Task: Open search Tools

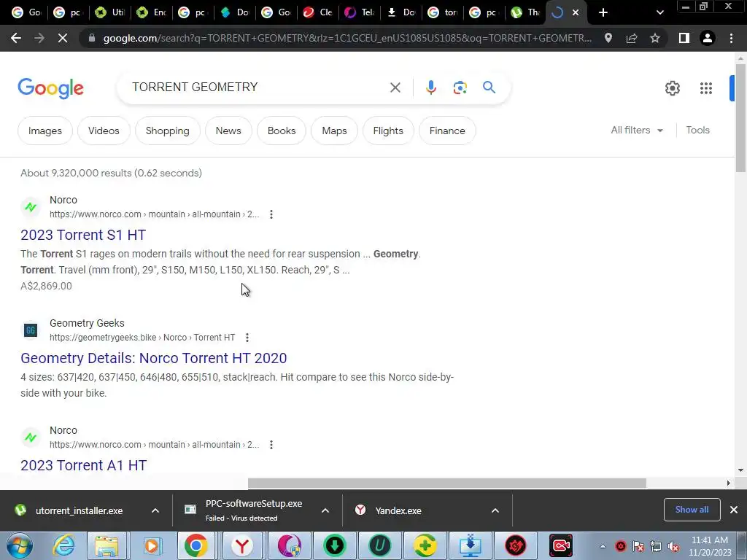Action: point(697,130)
